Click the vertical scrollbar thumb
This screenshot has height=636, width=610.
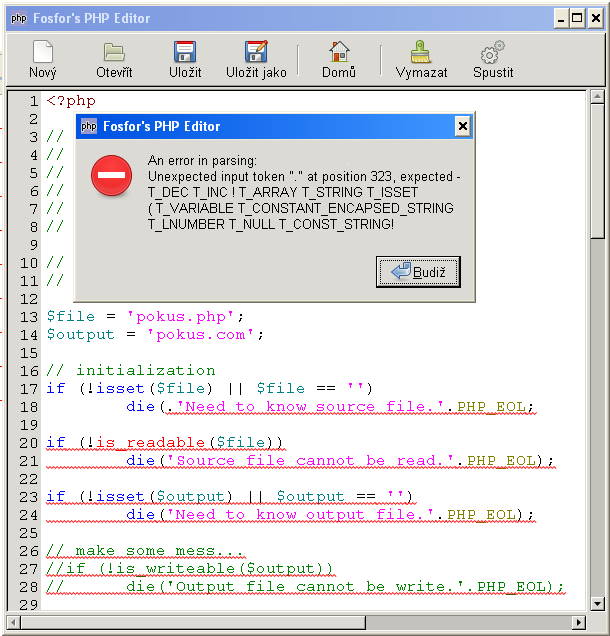[x=597, y=171]
